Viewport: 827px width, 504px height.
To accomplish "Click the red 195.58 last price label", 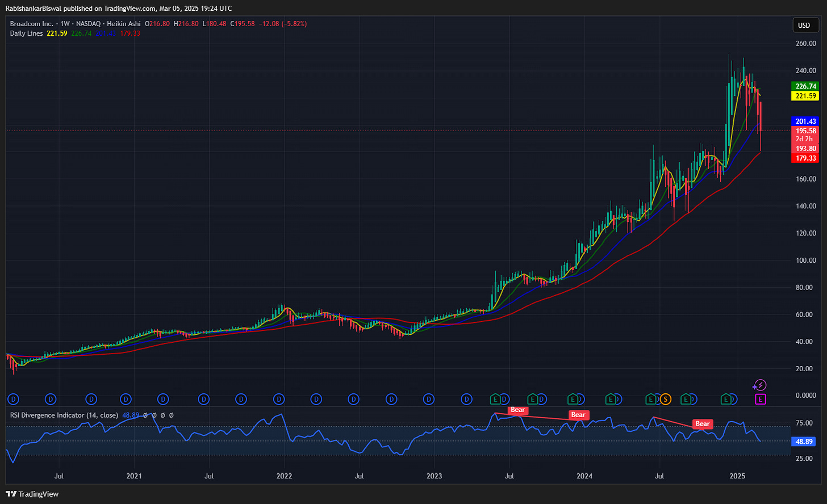I will click(x=805, y=131).
